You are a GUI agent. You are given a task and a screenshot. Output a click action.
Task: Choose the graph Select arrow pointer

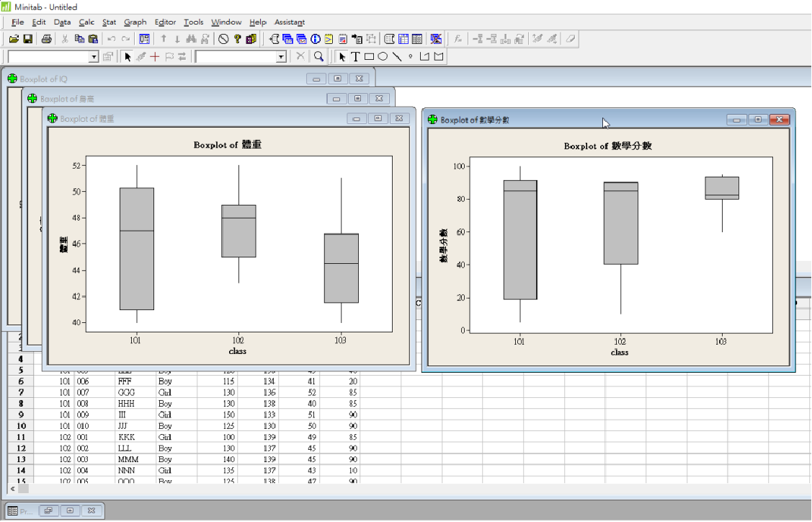click(128, 56)
